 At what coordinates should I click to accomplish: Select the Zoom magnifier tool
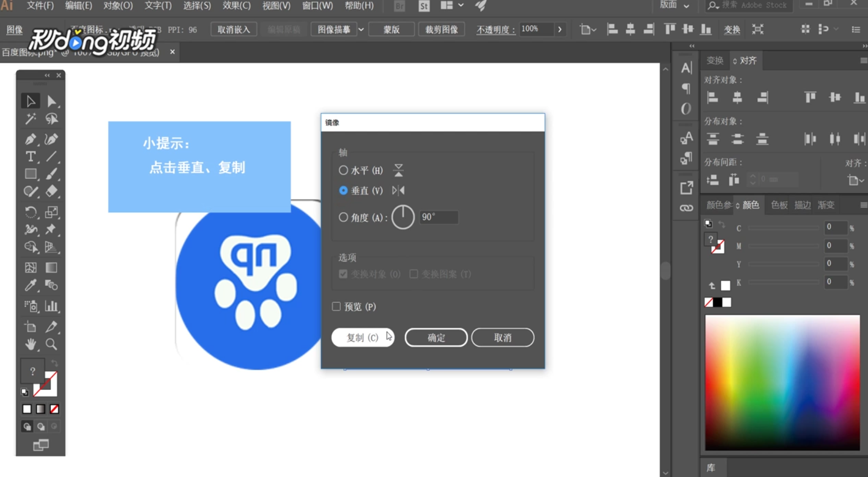[52, 344]
